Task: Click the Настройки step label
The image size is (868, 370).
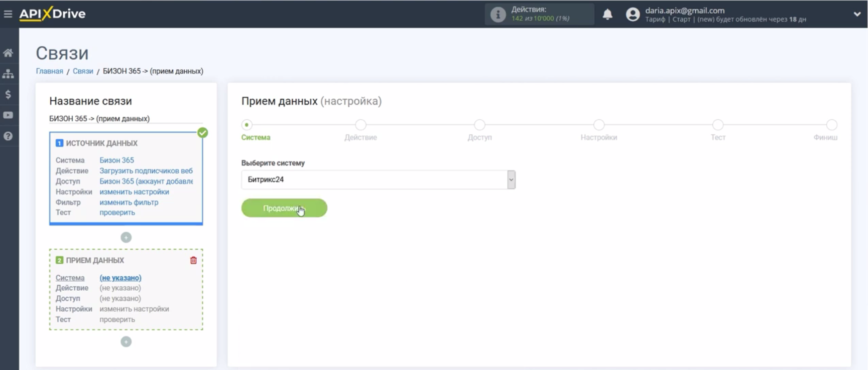Action: pyautogui.click(x=599, y=137)
